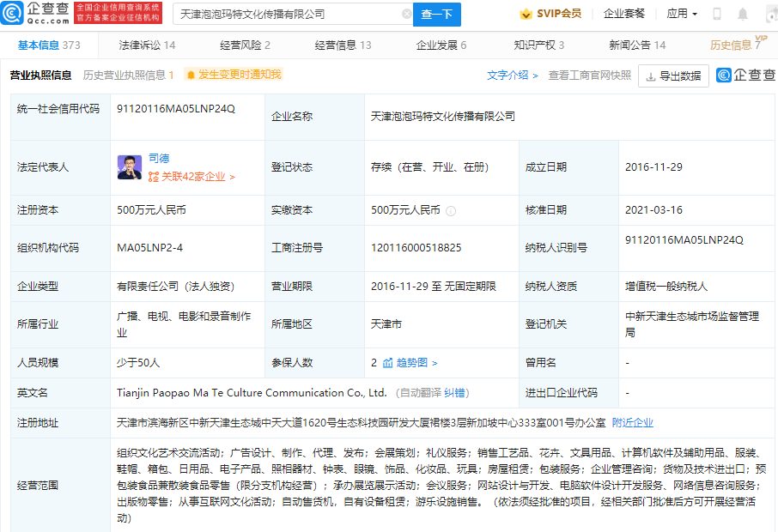Viewport: 778px width, 532px height.
Task: Click the notification bell icon
Action: (743, 15)
